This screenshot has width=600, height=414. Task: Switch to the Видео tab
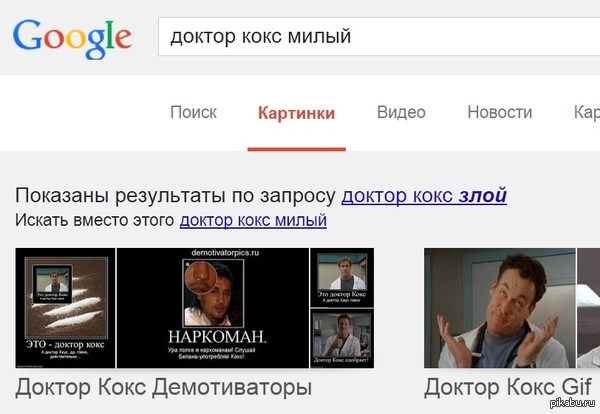pyautogui.click(x=401, y=112)
